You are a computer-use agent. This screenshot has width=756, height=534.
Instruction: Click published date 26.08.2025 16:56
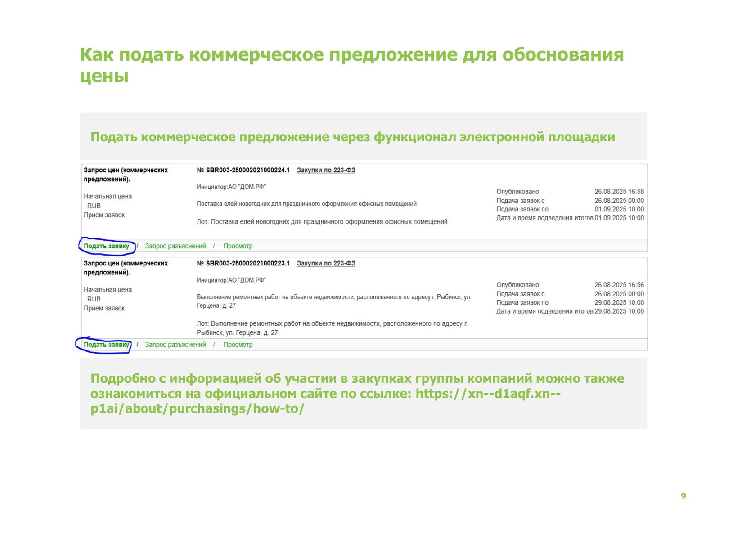click(619, 285)
